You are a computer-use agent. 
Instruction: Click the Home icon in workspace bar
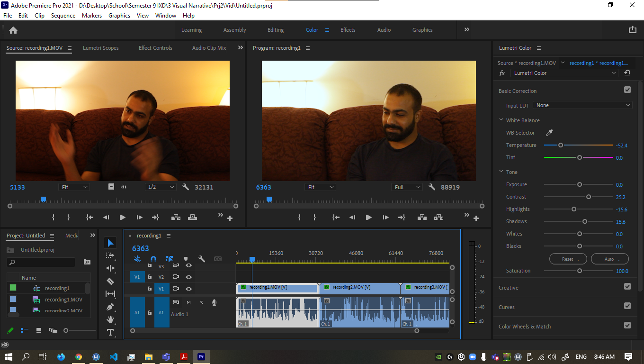(x=13, y=30)
